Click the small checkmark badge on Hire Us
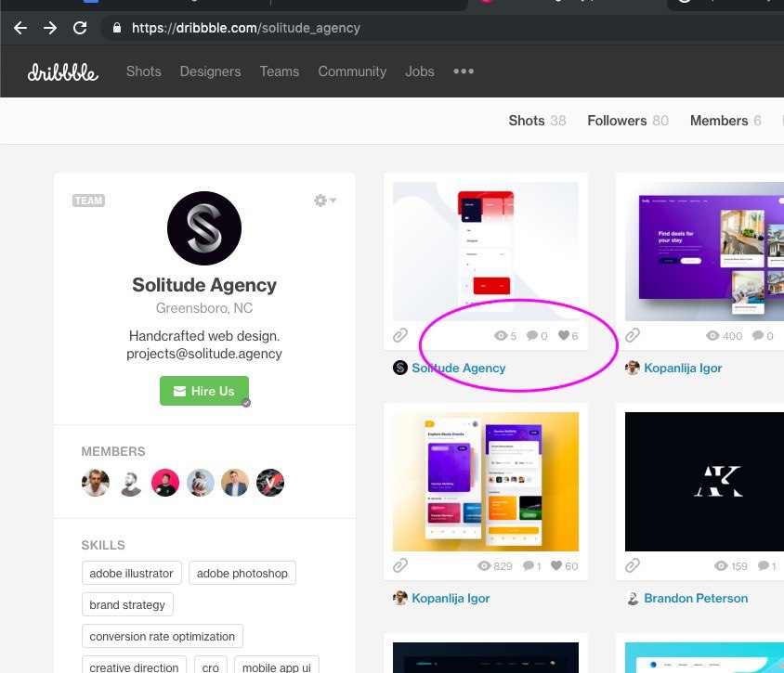 pos(246,403)
